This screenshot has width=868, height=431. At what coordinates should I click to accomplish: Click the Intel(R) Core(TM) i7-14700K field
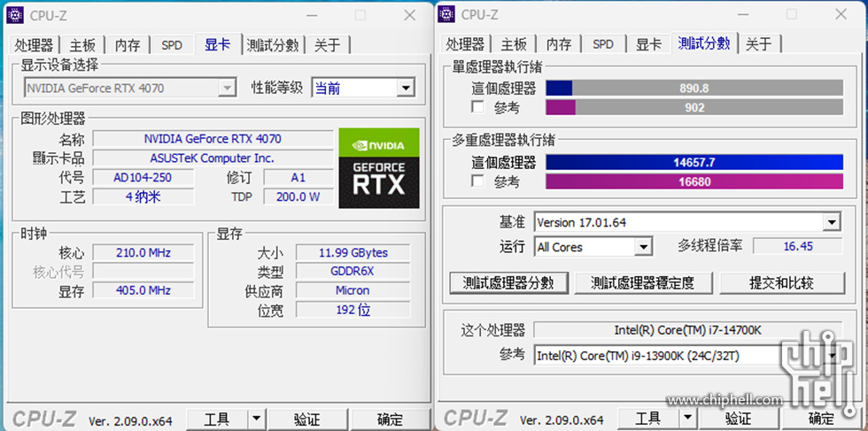688,330
